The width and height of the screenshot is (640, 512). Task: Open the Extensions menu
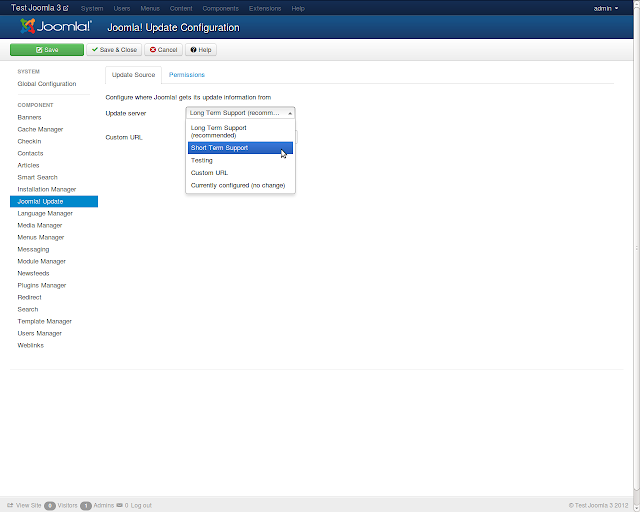pyautogui.click(x=265, y=8)
